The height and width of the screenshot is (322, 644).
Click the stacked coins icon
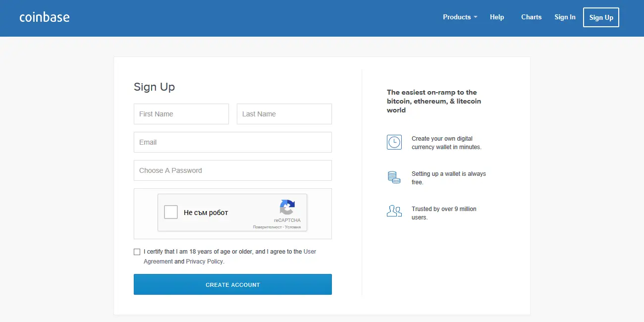pyautogui.click(x=394, y=177)
